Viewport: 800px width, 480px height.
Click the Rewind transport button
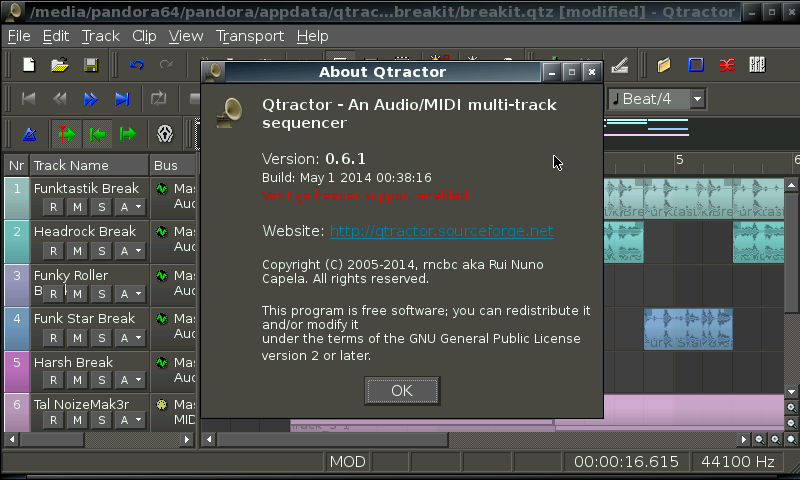coord(60,99)
